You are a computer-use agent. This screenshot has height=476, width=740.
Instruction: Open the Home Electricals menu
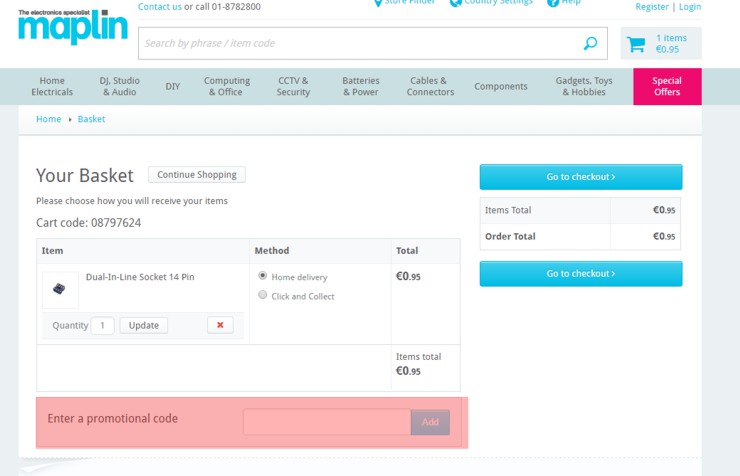52,86
